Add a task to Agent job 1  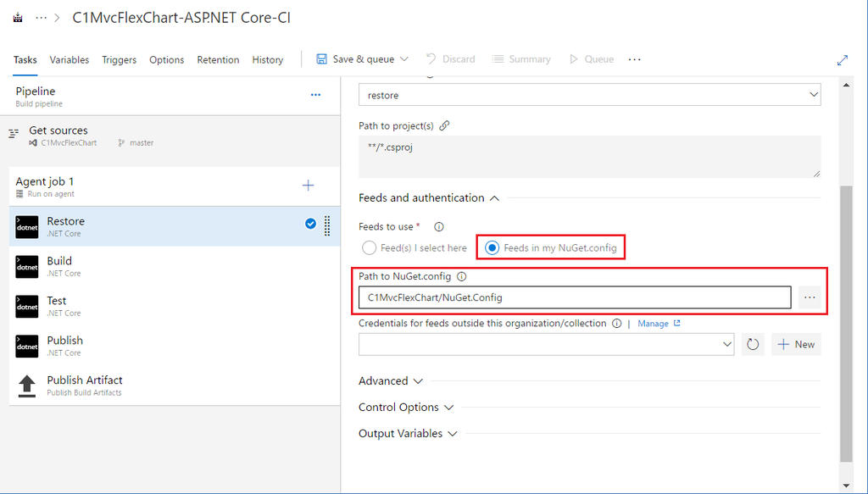309,186
